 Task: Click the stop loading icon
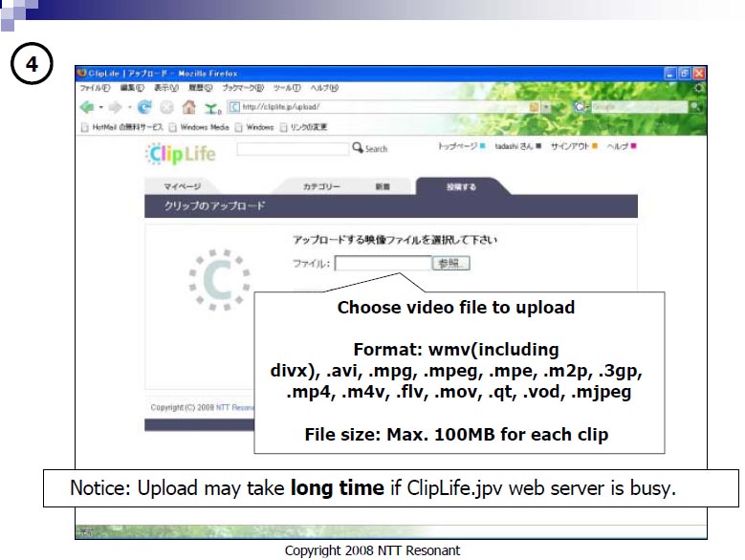click(x=166, y=107)
